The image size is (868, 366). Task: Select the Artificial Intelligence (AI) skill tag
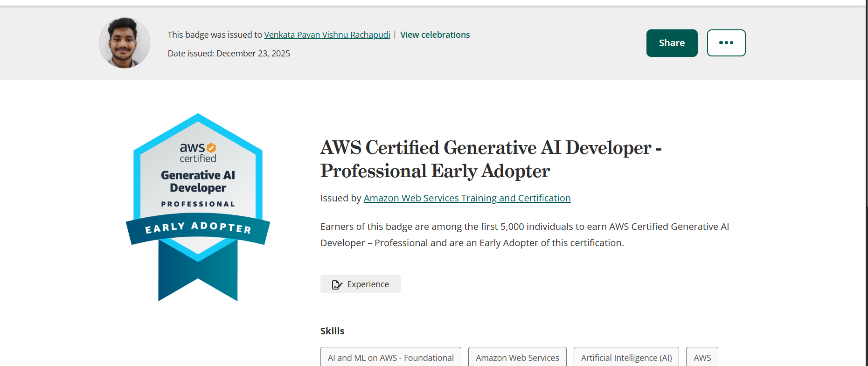626,357
